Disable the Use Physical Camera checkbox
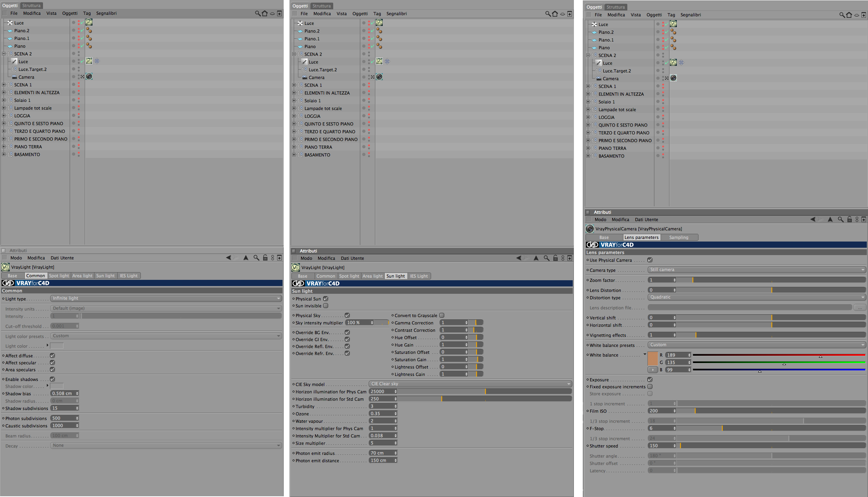This screenshot has height=497, width=868. click(650, 260)
